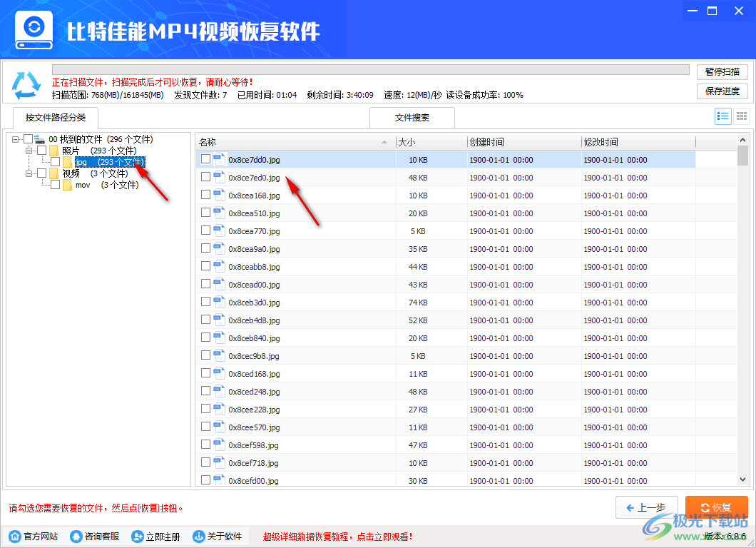Sort by 创建时间 column header
Viewport: 756px width, 548px height.
click(524, 142)
